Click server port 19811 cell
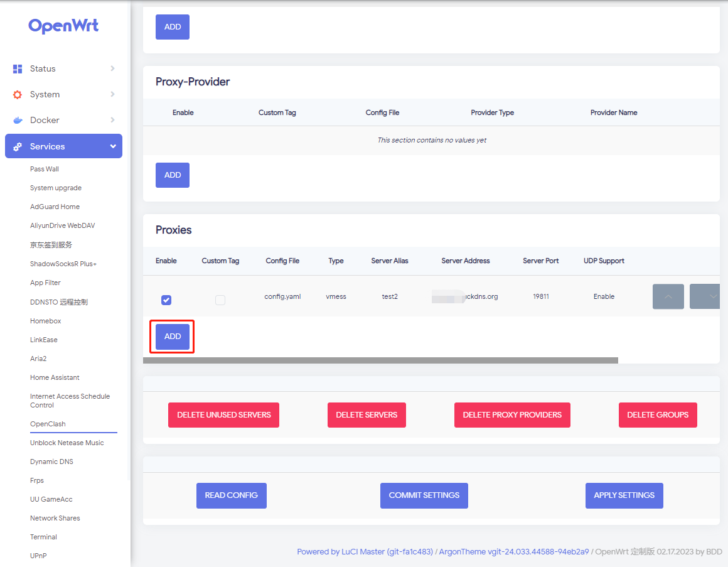 pyautogui.click(x=541, y=296)
